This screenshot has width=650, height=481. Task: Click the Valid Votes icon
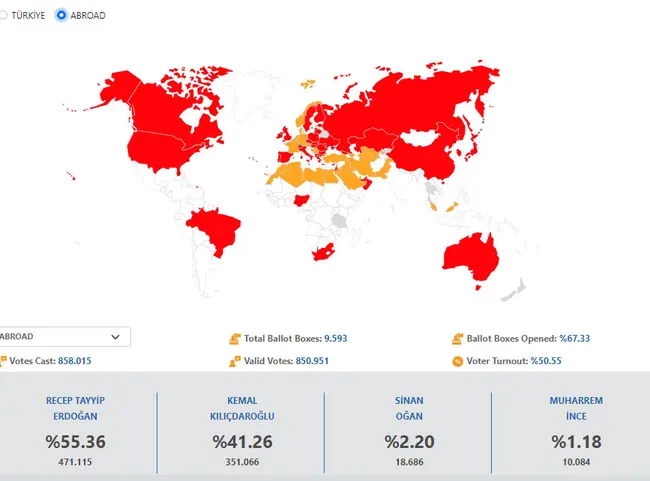(234, 361)
